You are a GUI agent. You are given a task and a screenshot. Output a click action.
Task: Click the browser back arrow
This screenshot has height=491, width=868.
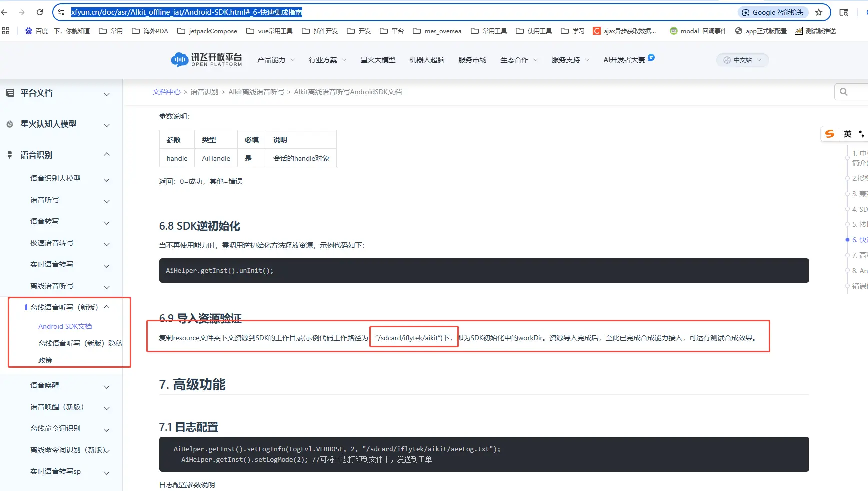[5, 12]
